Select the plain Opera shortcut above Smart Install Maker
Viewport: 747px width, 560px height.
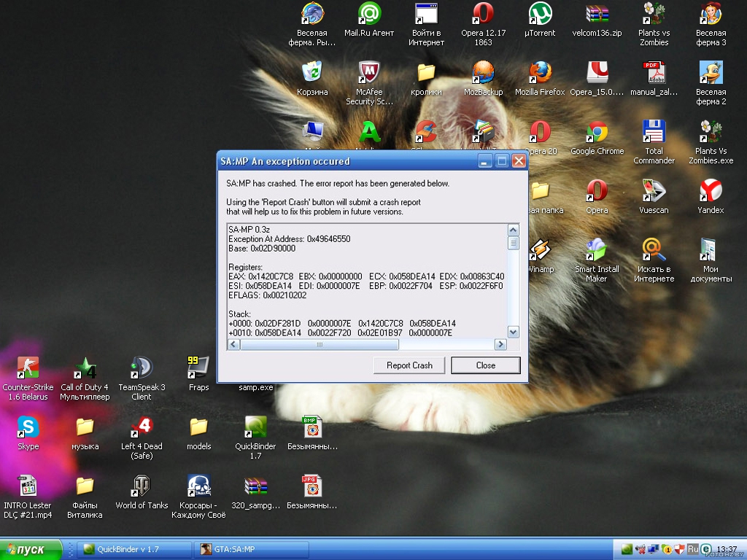(x=597, y=197)
